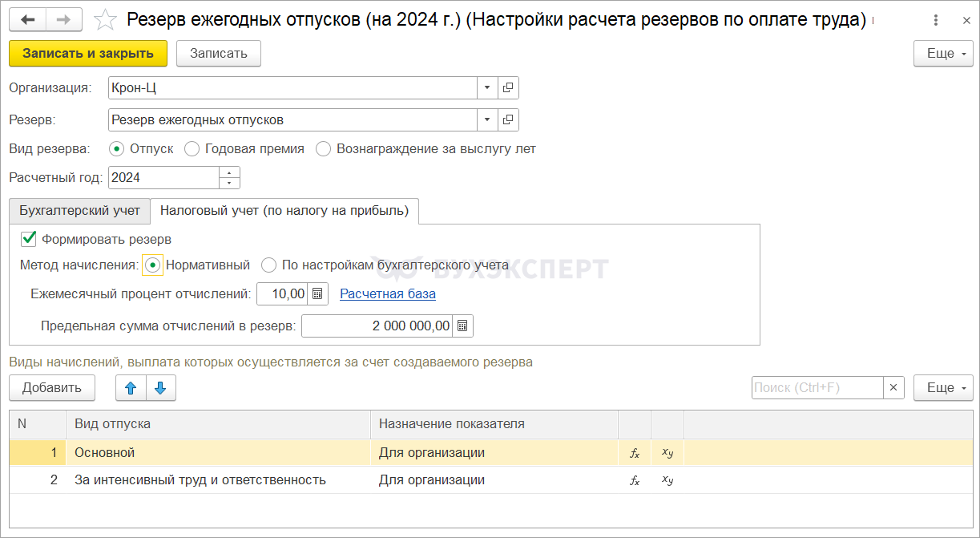Open the Резерв field's linked record
The image size is (980, 538).
coord(508,120)
